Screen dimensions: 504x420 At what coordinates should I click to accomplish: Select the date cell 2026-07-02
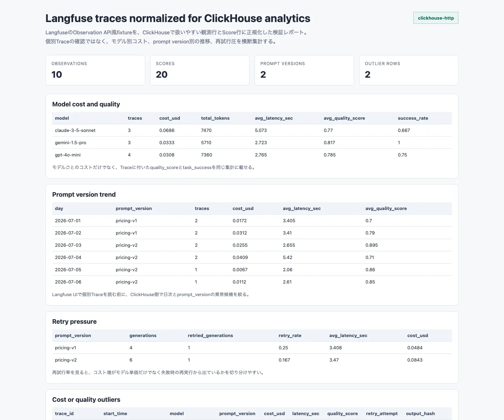click(68, 233)
